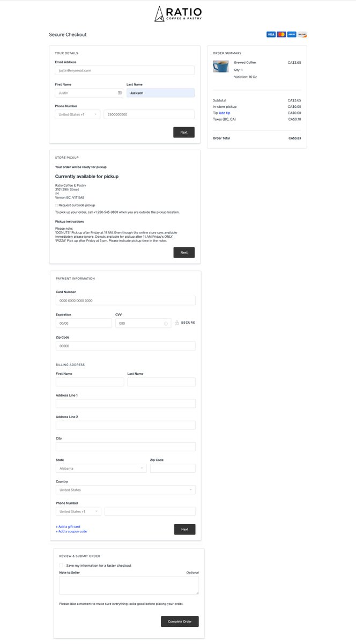Check Save my information for faster checkout
The image size is (356, 644).
coord(61,565)
